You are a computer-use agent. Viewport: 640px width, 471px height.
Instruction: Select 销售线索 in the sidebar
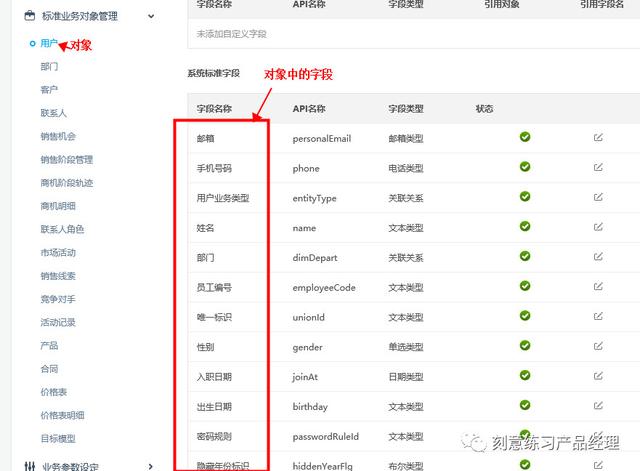(58, 275)
